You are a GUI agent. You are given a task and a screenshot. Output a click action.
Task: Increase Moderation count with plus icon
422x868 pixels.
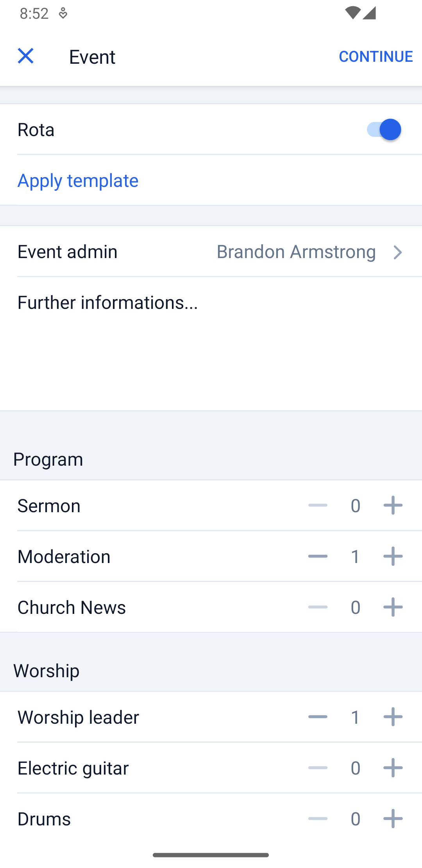[x=393, y=556]
